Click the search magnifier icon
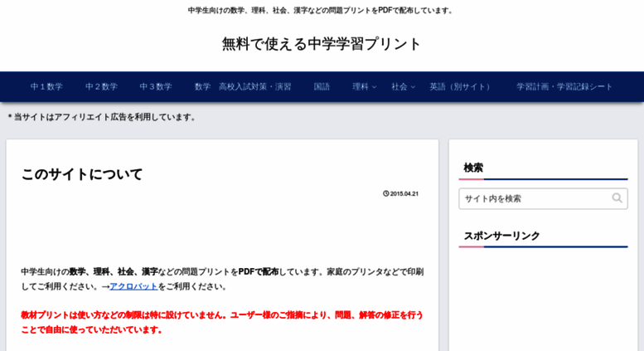The height and width of the screenshot is (351, 644). point(617,198)
